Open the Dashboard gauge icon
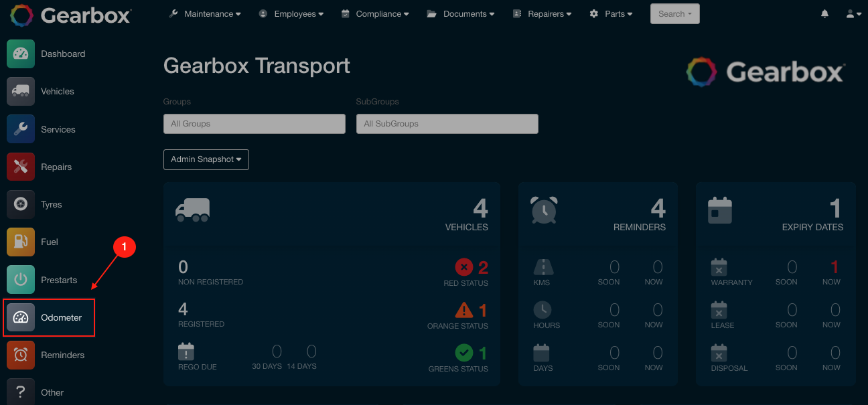Viewport: 868px width, 405px height. pyautogui.click(x=21, y=54)
